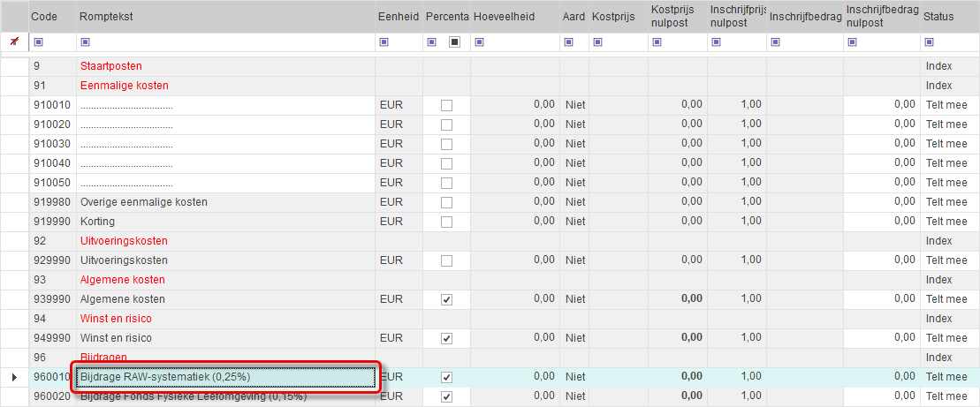Click the Bijdrage RAW-systematiek text field
The image size is (980, 407).
225,377
